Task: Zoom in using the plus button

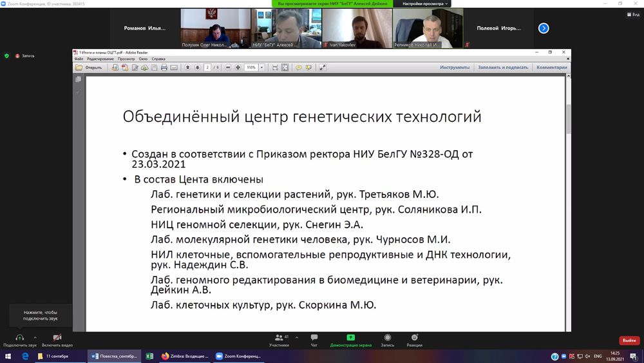Action: [238, 68]
